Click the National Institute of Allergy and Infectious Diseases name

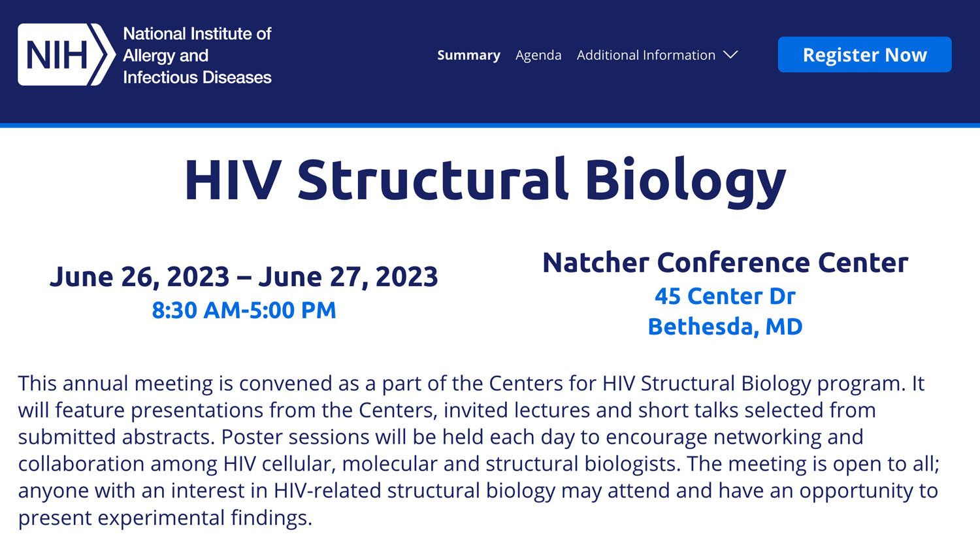click(x=197, y=56)
